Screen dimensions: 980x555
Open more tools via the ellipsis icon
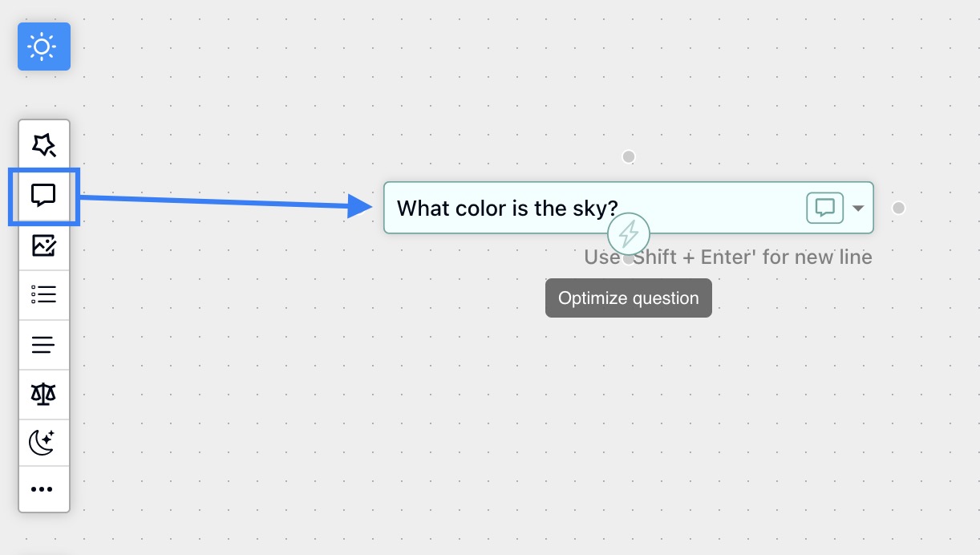click(44, 489)
